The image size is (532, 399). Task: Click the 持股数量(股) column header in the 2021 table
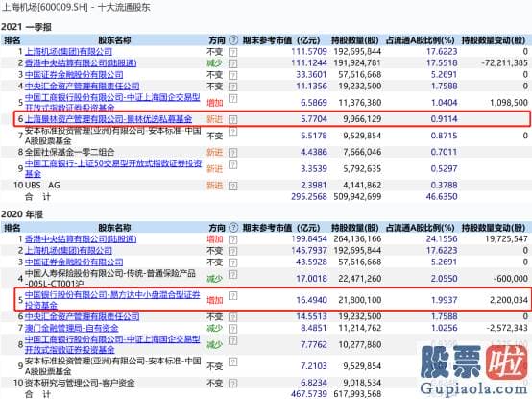(x=355, y=40)
